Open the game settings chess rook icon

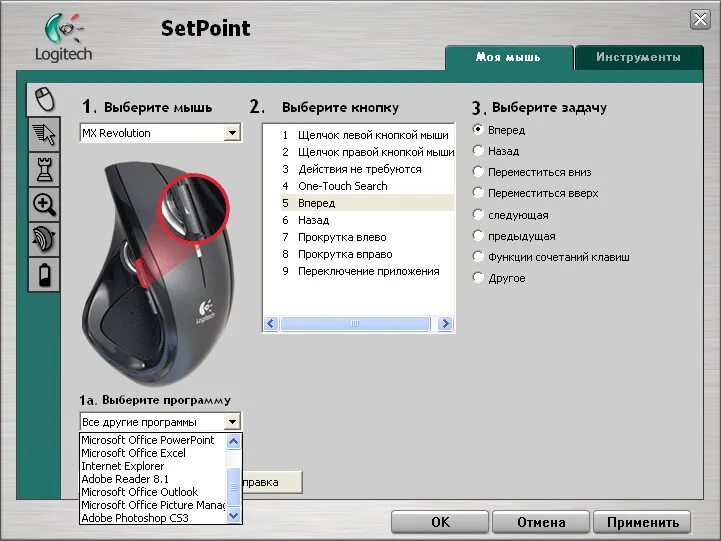pos(44,170)
